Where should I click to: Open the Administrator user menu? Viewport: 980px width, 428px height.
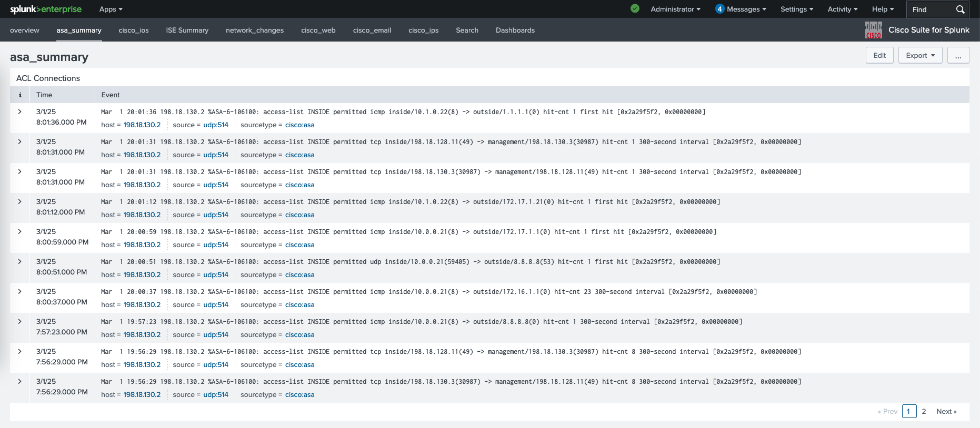coord(675,9)
